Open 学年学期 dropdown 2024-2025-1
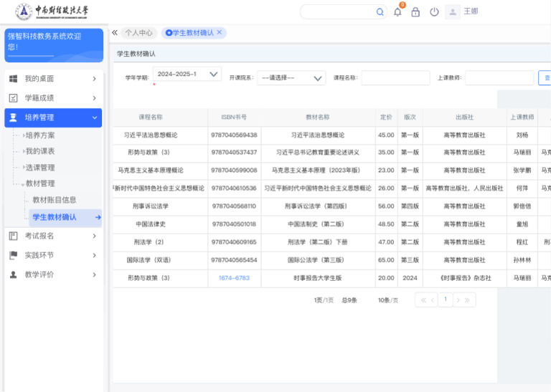Image resolution: width=551 pixels, height=392 pixels. 187,74
